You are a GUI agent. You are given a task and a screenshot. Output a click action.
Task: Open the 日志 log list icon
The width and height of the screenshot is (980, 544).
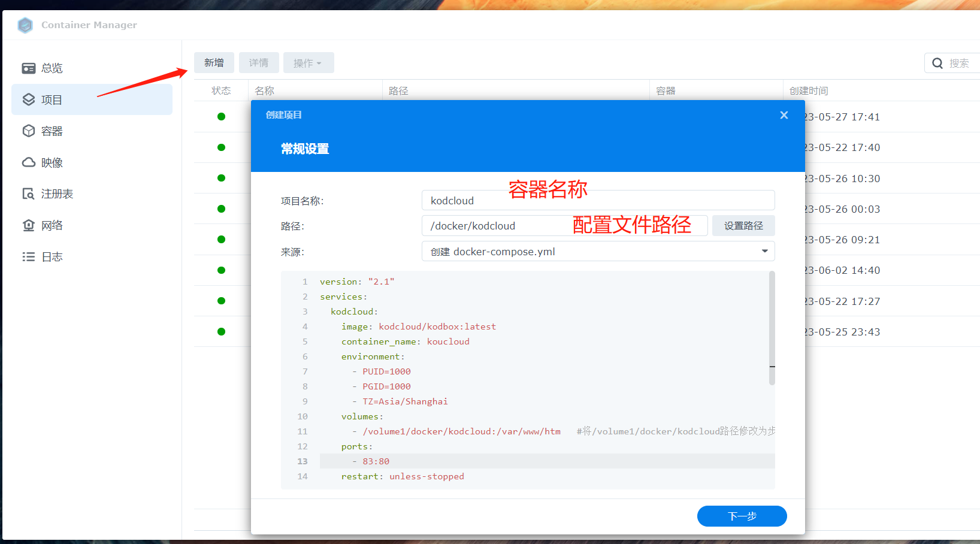pos(28,256)
